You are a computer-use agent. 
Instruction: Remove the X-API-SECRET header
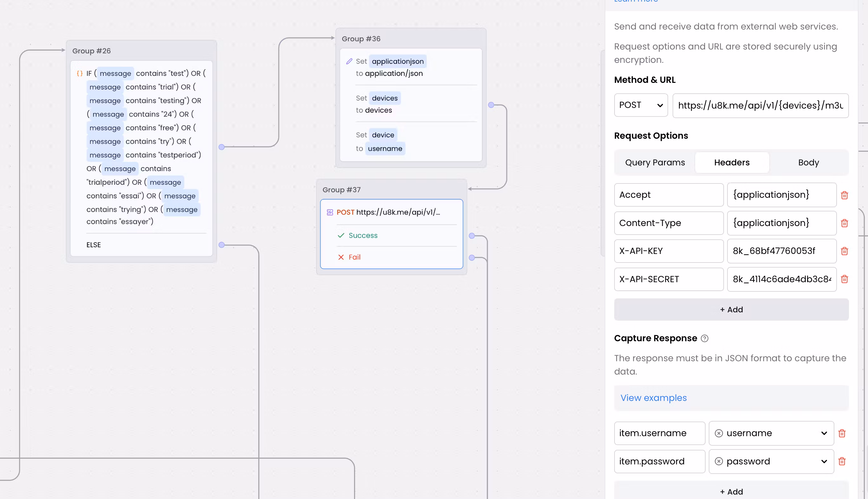[844, 279]
